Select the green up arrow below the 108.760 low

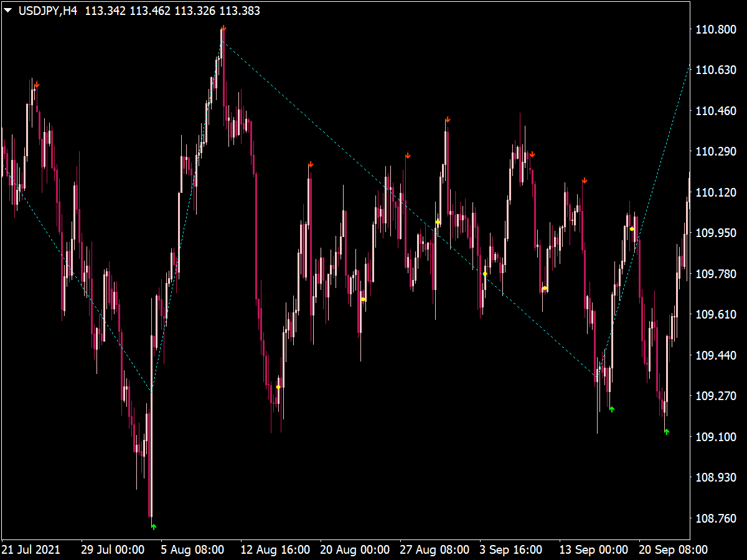(154, 526)
